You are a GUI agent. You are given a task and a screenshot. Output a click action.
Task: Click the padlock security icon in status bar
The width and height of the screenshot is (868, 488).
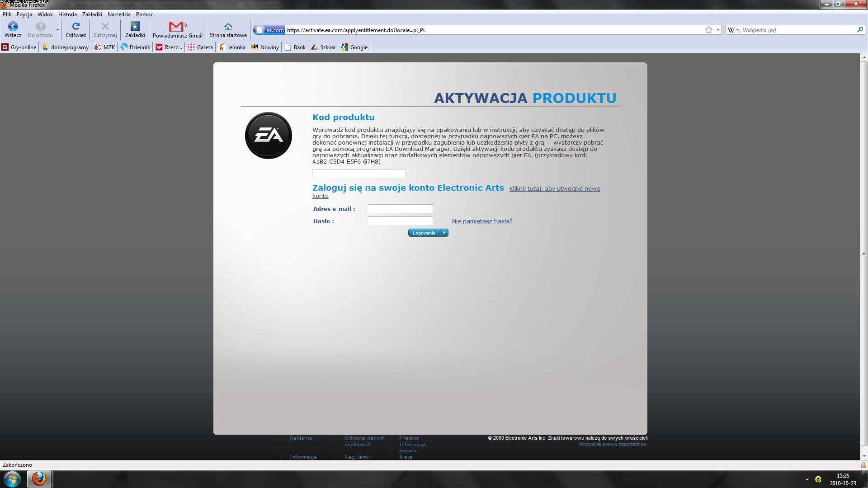point(863,465)
